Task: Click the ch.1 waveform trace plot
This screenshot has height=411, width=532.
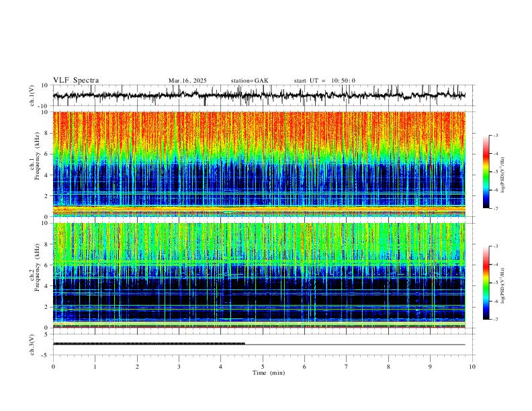Action: pos(259,95)
